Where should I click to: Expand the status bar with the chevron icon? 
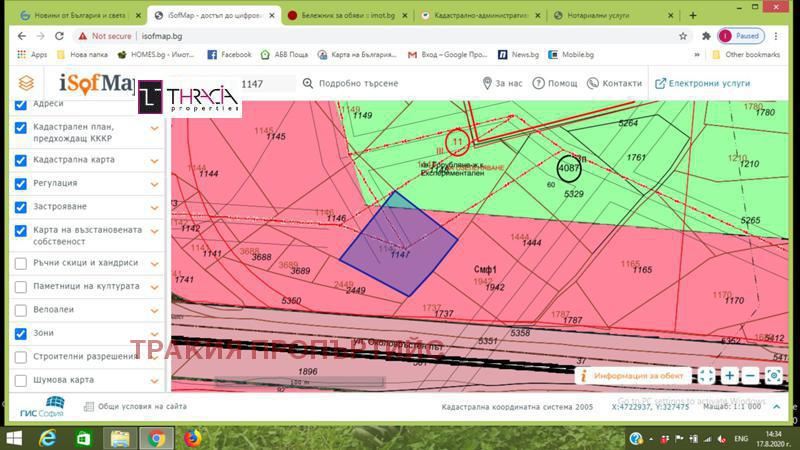tap(777, 407)
